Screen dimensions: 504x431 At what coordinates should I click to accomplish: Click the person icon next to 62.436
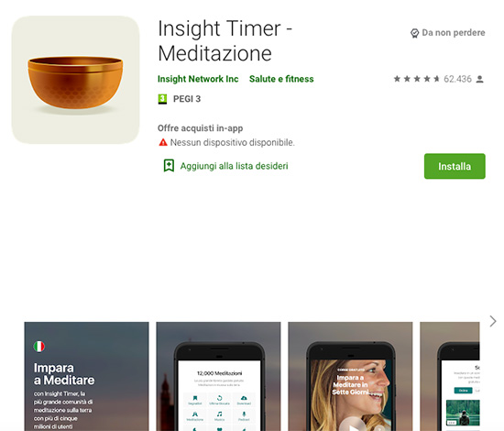[x=479, y=79]
